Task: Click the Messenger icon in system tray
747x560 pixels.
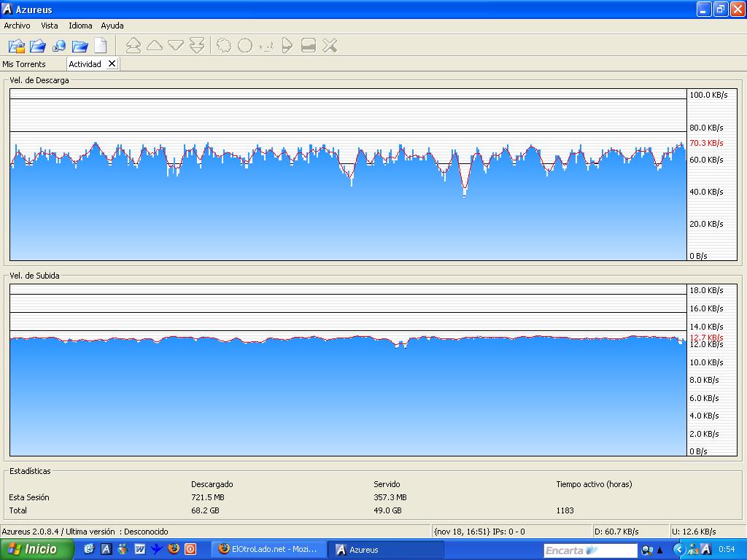Action: click(693, 550)
